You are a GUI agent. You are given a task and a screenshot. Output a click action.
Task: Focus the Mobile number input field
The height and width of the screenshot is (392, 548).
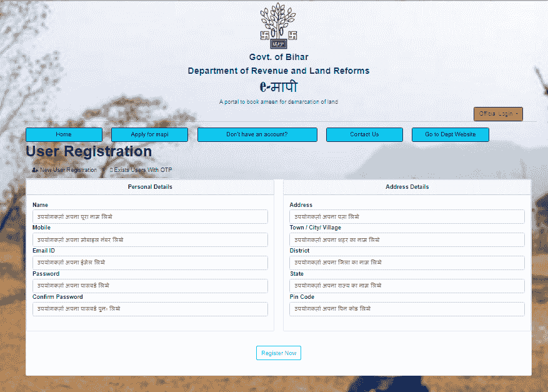pos(151,240)
